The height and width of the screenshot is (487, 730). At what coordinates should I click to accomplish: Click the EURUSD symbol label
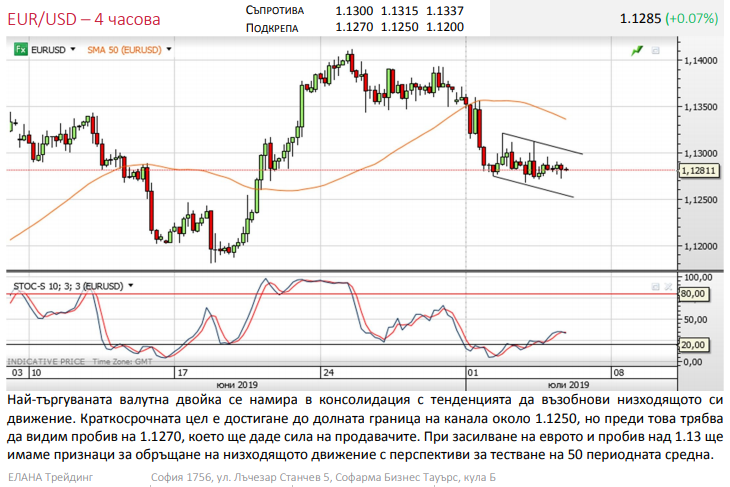48,50
